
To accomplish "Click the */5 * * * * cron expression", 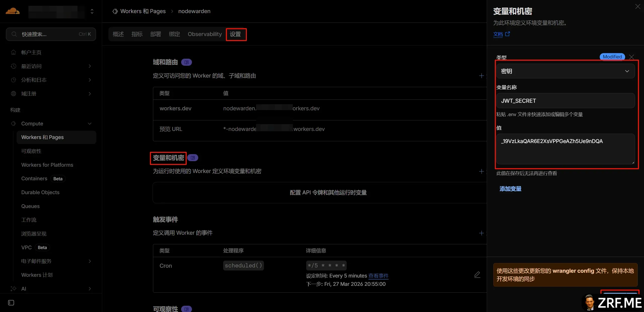I will pos(326,265).
